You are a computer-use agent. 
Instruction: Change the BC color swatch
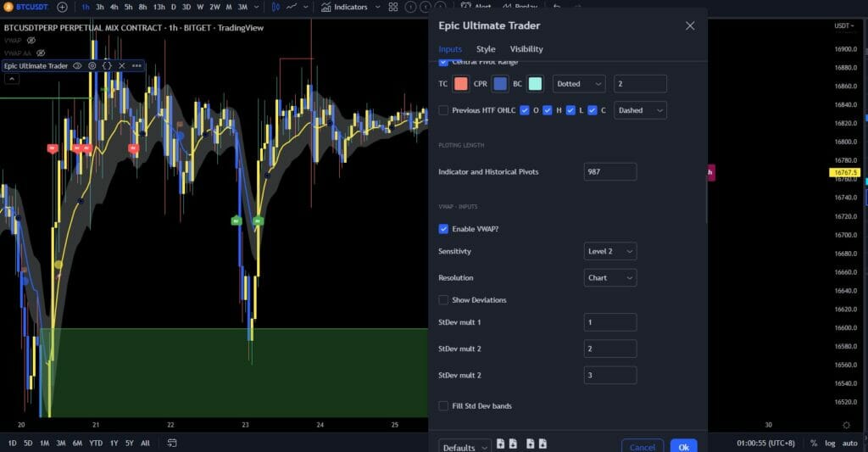[x=536, y=84]
